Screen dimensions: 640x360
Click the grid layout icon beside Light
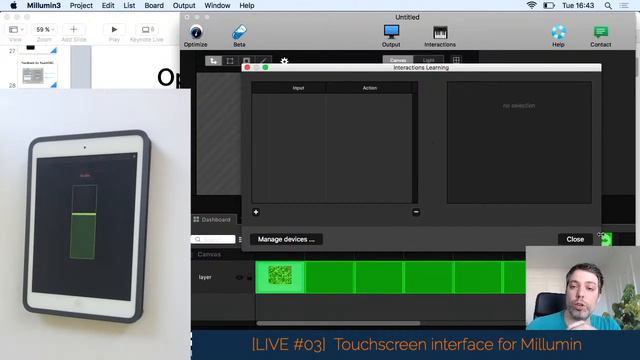click(x=456, y=60)
